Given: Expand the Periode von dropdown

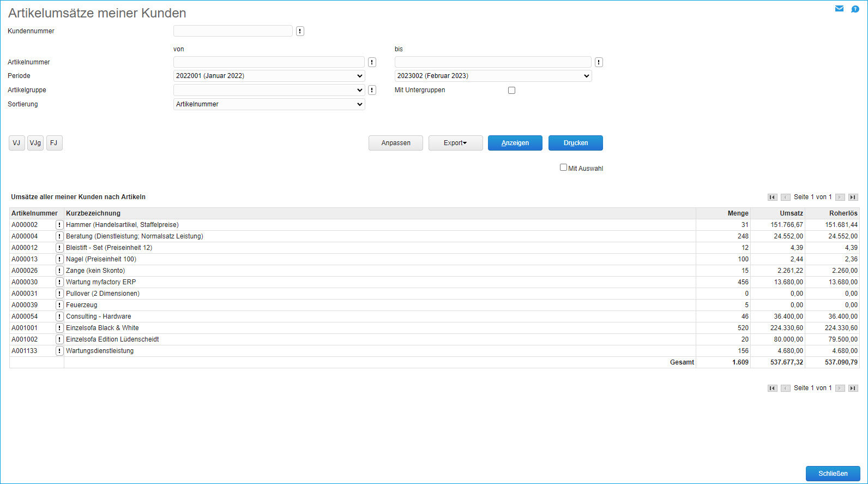Looking at the screenshot, I should (x=269, y=76).
